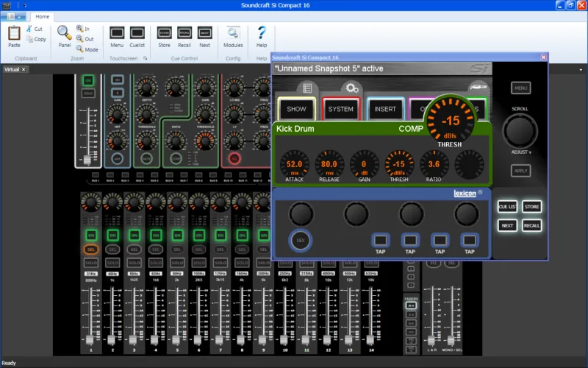The image size is (588, 368).
Task: Click the ATTACK knob showing 52.0 ms
Action: click(295, 163)
